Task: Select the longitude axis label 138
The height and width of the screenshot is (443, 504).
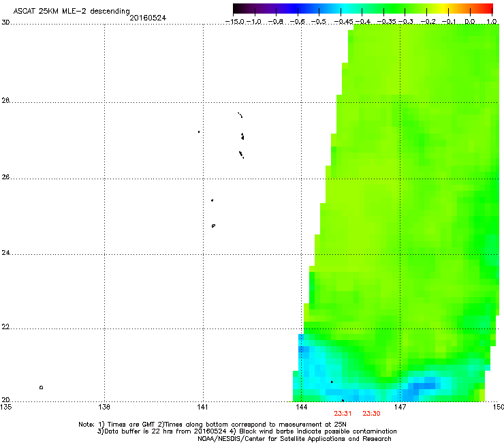Action: click(x=104, y=407)
